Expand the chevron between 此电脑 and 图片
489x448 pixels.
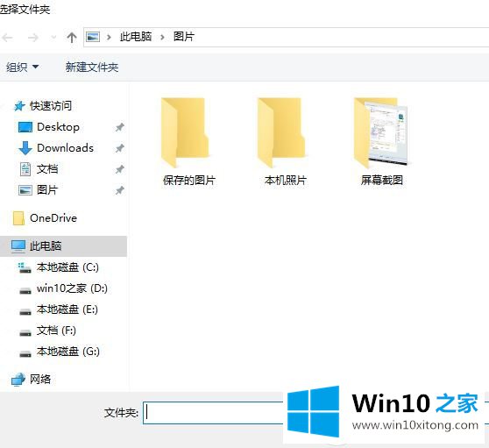162,38
